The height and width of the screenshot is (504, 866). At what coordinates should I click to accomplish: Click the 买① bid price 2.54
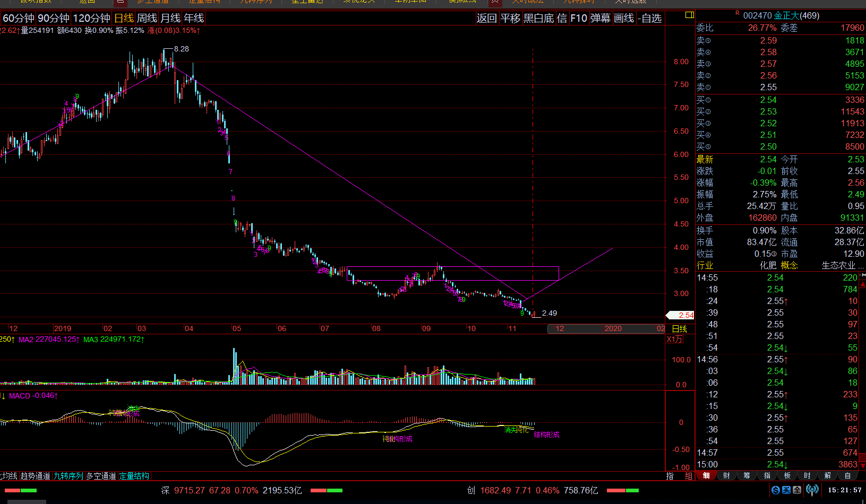click(x=768, y=100)
